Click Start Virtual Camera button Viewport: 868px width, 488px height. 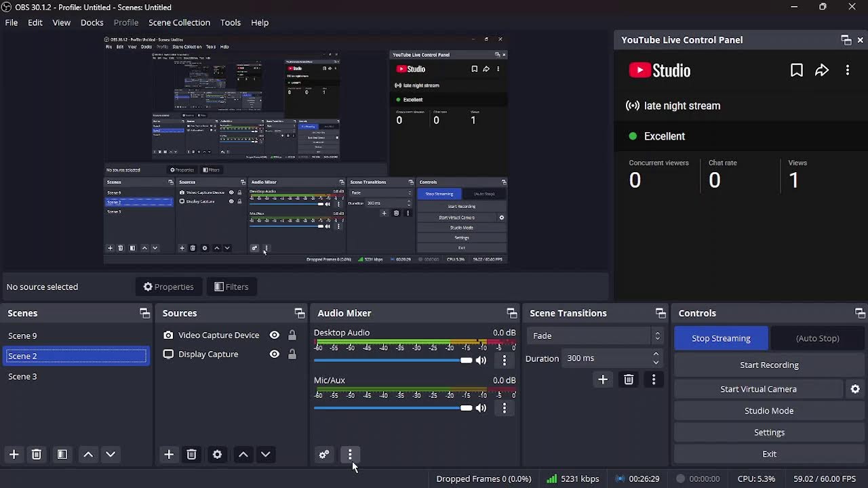click(x=759, y=389)
